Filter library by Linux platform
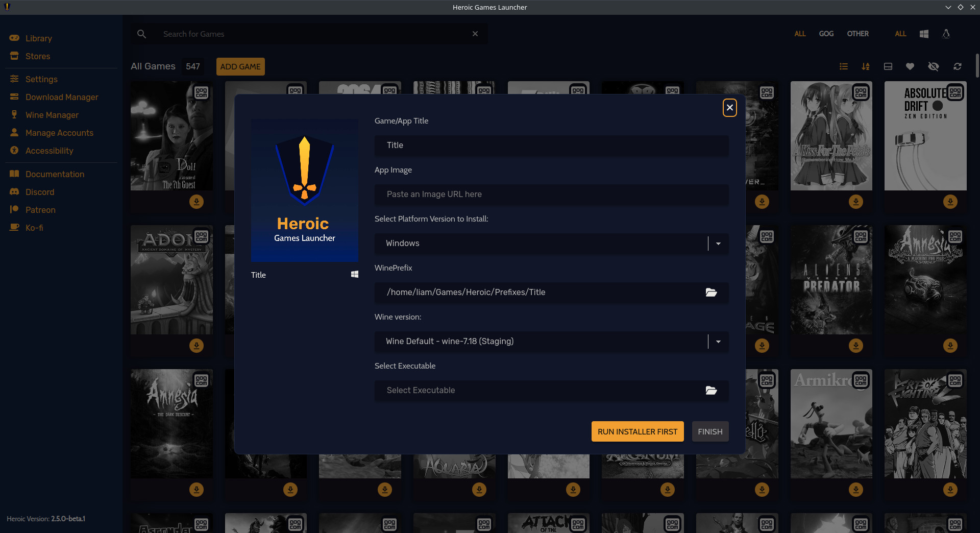980x533 pixels. point(946,34)
